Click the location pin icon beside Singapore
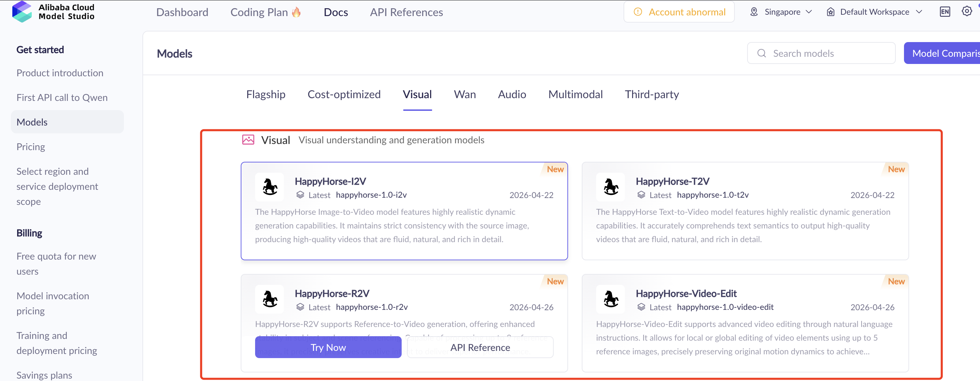Screen dimensions: 980x381 [x=754, y=12]
